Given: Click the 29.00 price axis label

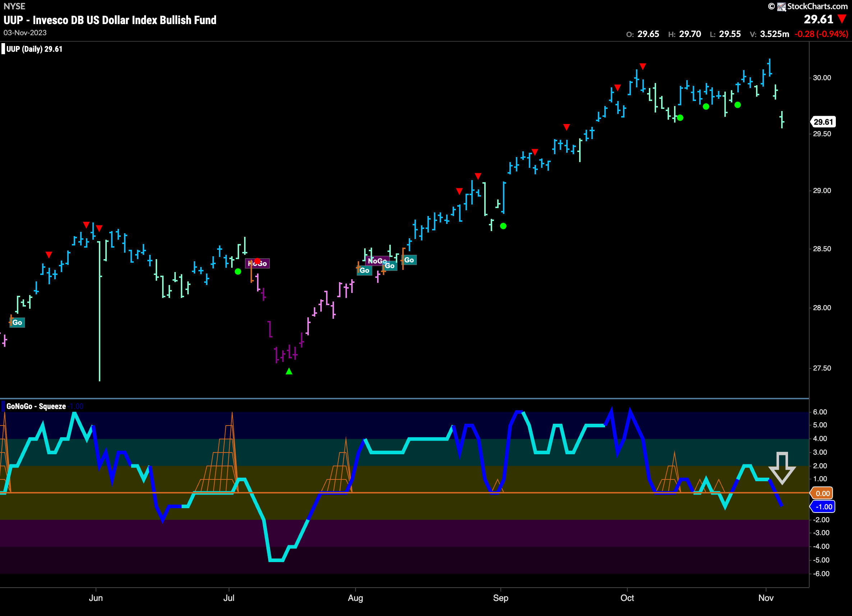Looking at the screenshot, I should pyautogui.click(x=822, y=190).
